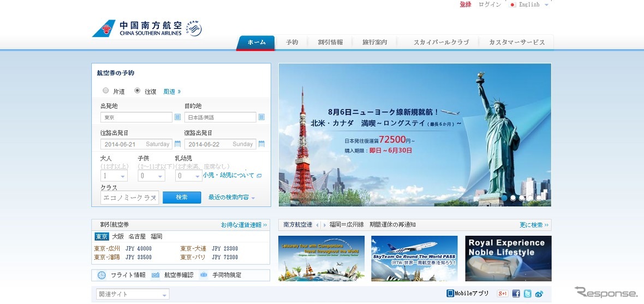Select the first banner carousel dot

point(504,198)
